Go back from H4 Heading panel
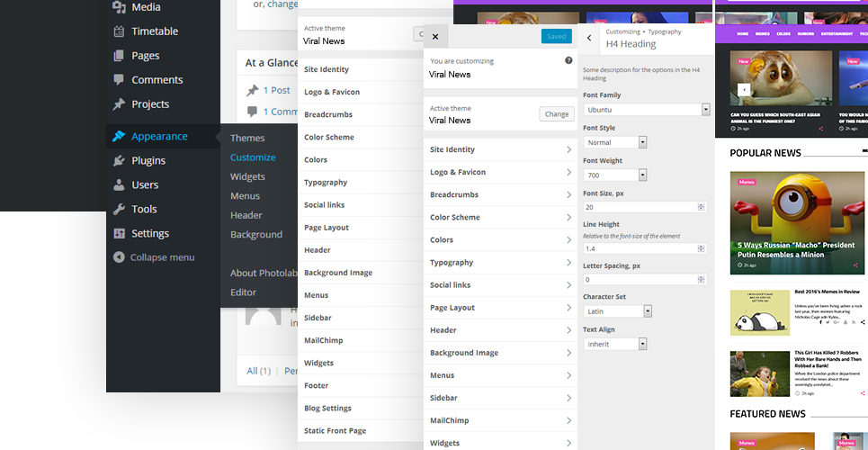 pyautogui.click(x=589, y=38)
